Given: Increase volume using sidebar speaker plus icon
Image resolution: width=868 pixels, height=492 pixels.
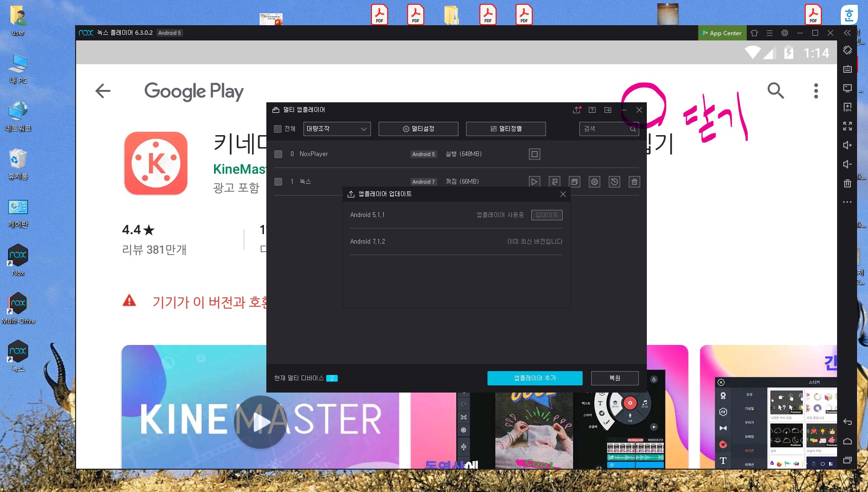Looking at the screenshot, I should (848, 145).
